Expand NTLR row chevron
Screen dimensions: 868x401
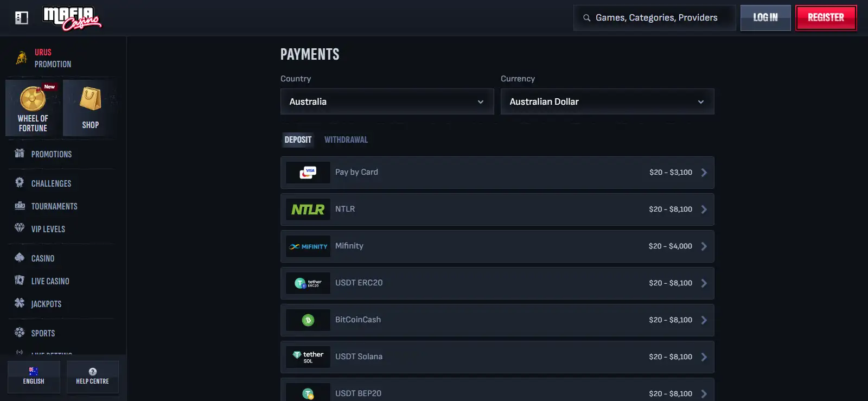pyautogui.click(x=704, y=209)
